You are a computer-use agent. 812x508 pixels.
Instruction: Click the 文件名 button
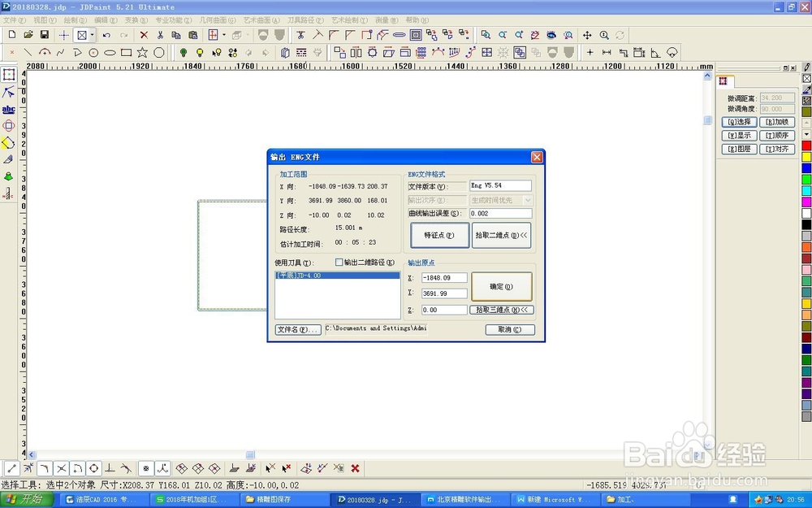[x=298, y=330]
